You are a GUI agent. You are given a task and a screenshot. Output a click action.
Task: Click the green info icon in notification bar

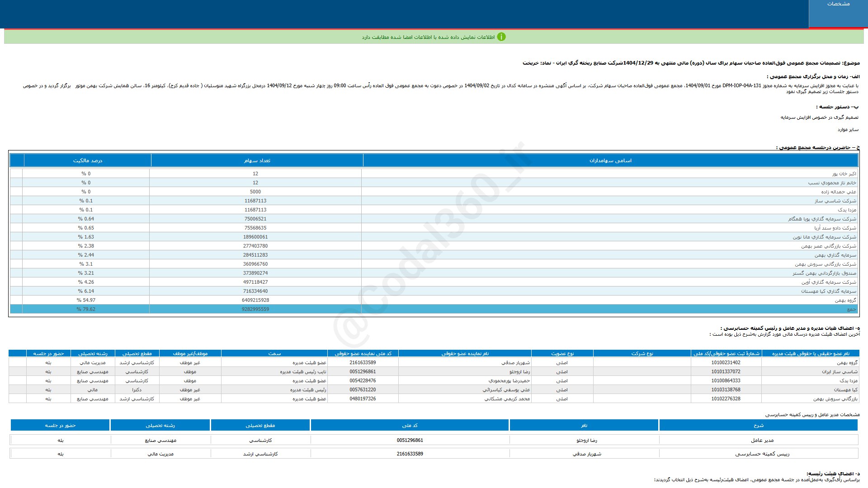click(501, 37)
